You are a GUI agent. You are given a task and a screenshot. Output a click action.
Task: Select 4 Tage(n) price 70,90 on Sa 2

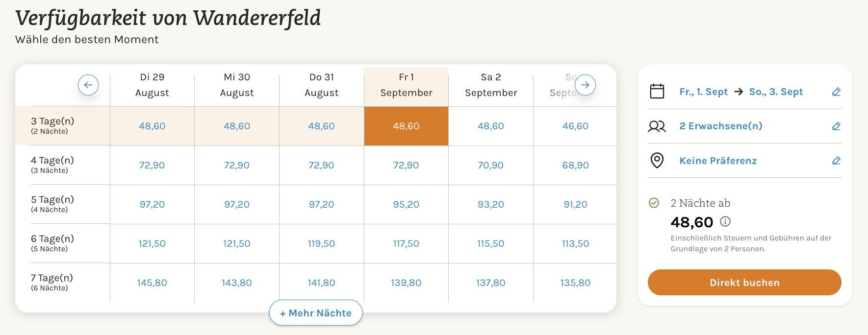(491, 165)
